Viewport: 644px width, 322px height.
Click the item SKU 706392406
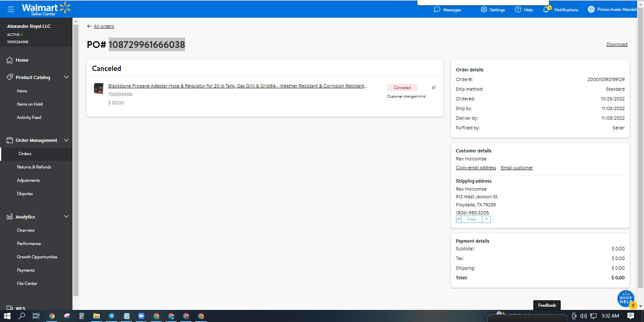coord(120,94)
